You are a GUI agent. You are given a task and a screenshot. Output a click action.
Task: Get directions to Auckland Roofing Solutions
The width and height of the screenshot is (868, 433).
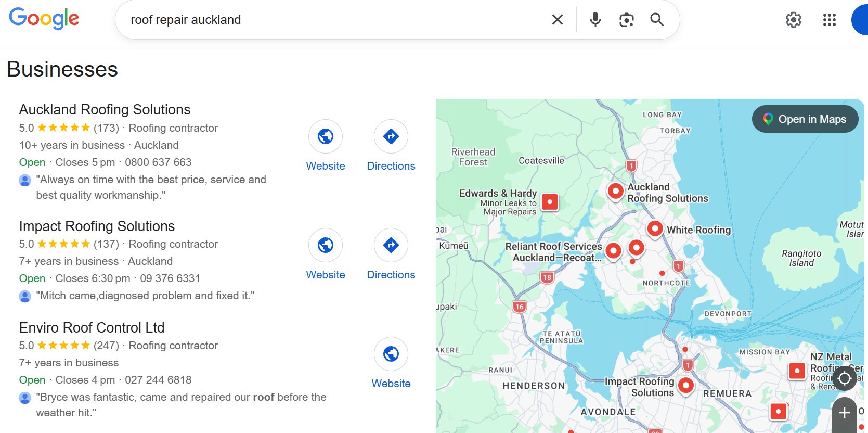pos(391,136)
